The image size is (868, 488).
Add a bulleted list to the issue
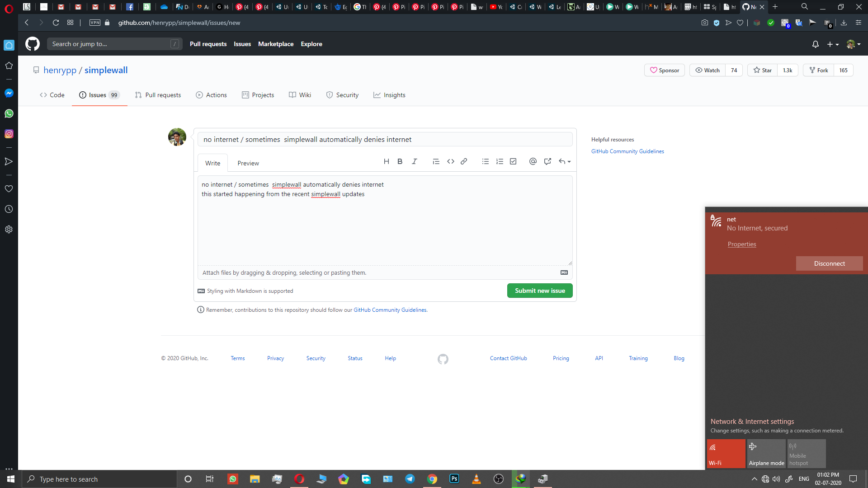pyautogui.click(x=486, y=161)
